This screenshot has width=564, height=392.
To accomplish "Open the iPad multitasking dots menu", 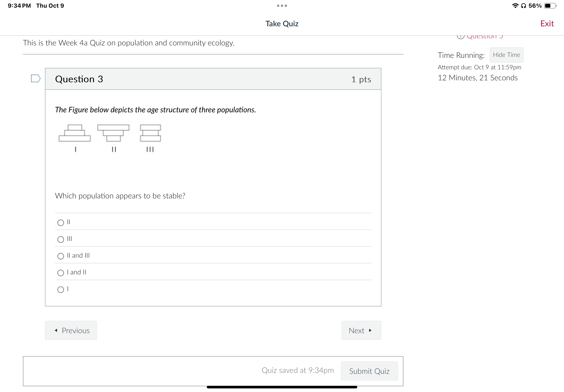I will [282, 5].
